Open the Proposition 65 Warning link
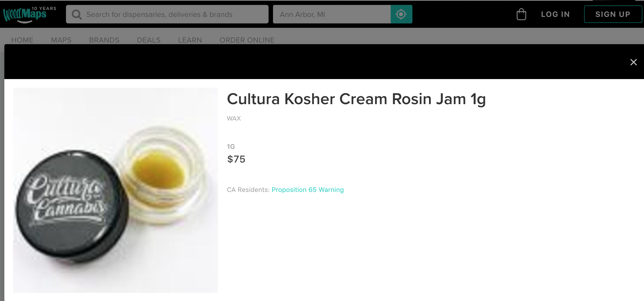This screenshot has height=301, width=644. coord(307,189)
